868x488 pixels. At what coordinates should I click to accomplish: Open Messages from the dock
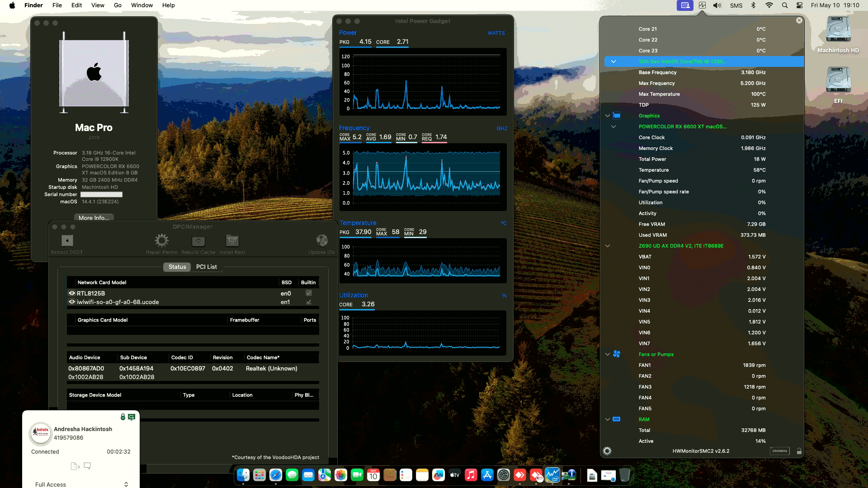click(292, 475)
